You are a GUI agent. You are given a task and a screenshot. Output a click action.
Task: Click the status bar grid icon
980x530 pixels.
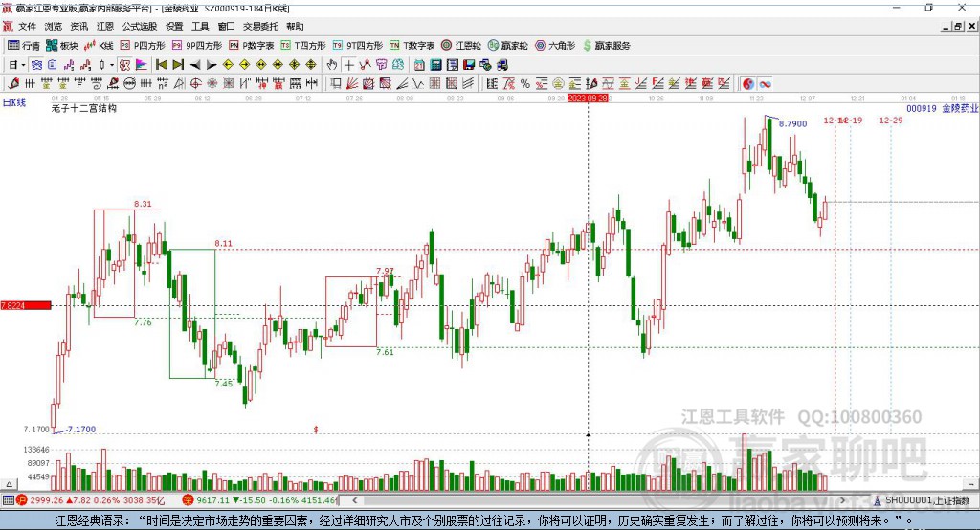click(x=8, y=500)
